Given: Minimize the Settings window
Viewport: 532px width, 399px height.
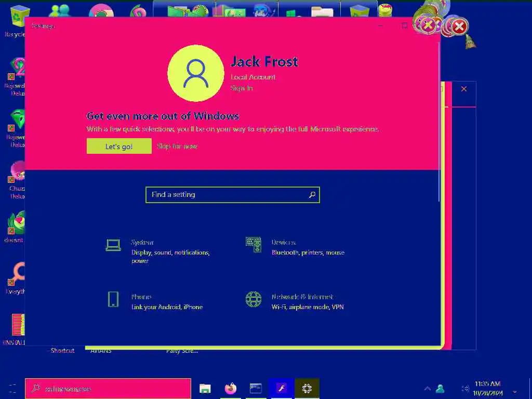Looking at the screenshot, I should click(x=381, y=26).
